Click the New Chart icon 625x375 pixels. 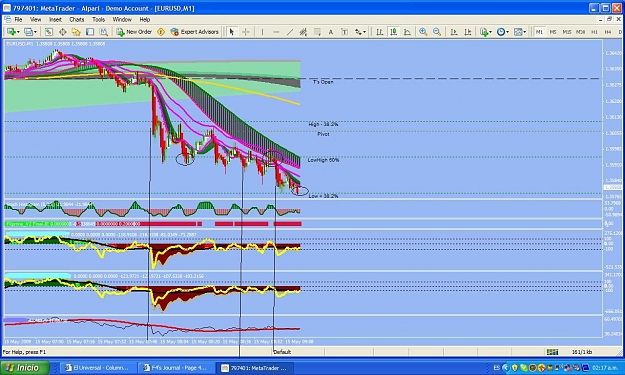click(x=11, y=32)
